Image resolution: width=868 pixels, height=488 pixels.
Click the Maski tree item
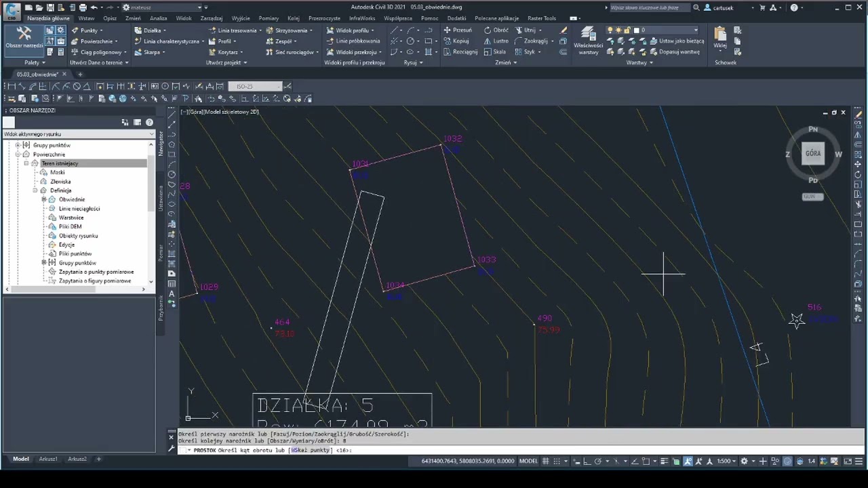pyautogui.click(x=58, y=172)
